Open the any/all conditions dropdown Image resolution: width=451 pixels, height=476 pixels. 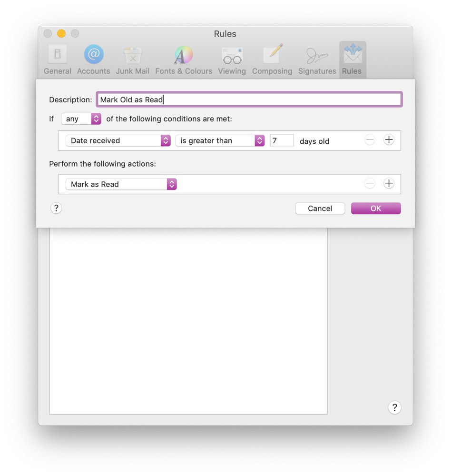click(81, 119)
